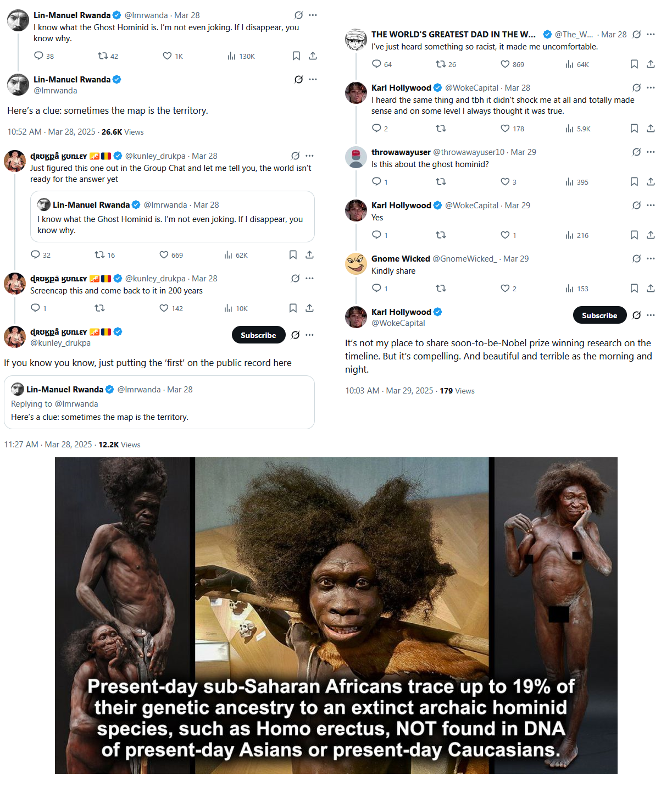
Task: Subscribe to kunley_drukpa
Action: (x=259, y=335)
